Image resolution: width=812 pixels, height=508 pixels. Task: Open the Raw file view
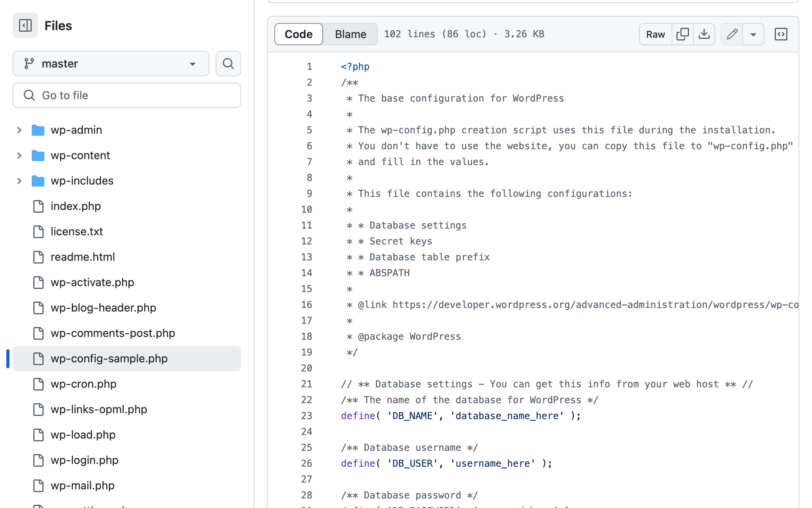pyautogui.click(x=655, y=34)
